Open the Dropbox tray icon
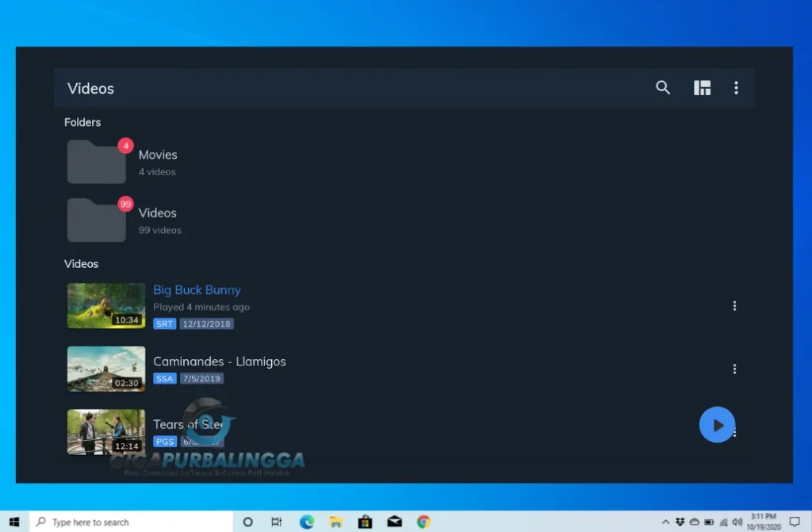The image size is (812, 532). [x=680, y=522]
